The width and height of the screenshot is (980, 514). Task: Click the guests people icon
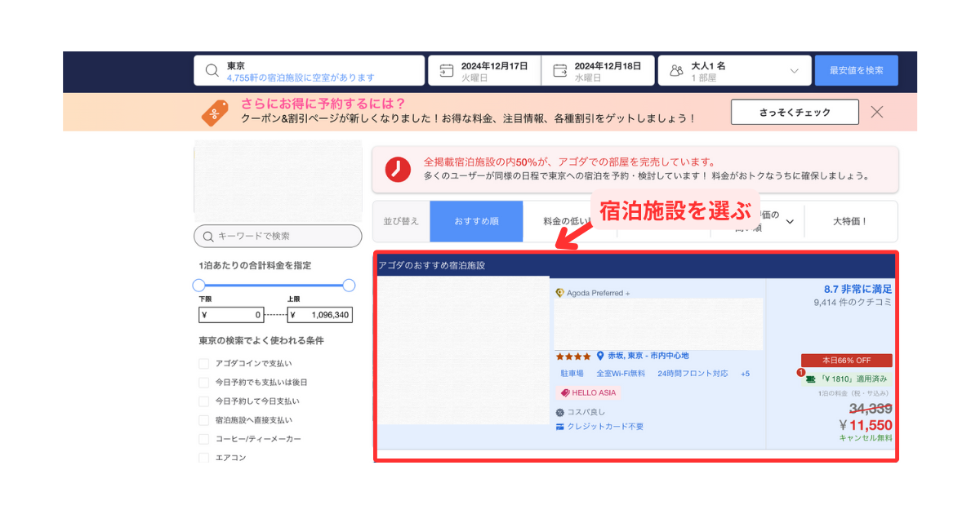point(676,71)
